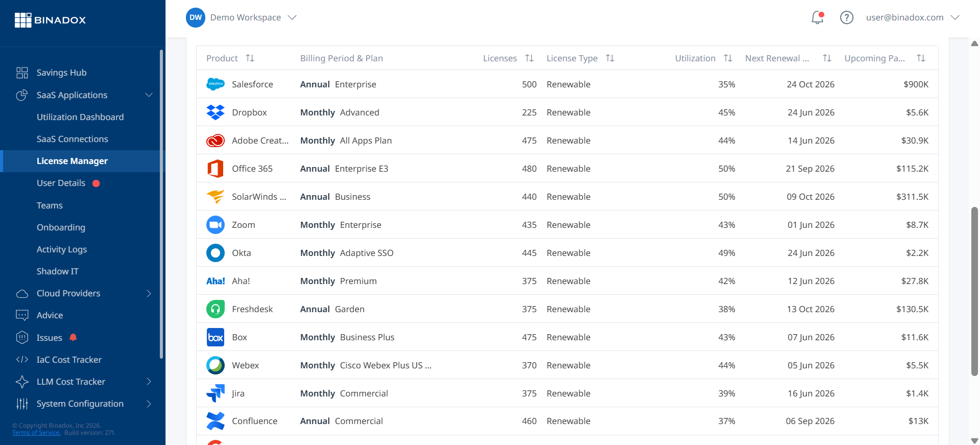The height and width of the screenshot is (445, 980).
Task: Click the Billing Period & Plan header
Action: [x=341, y=58]
